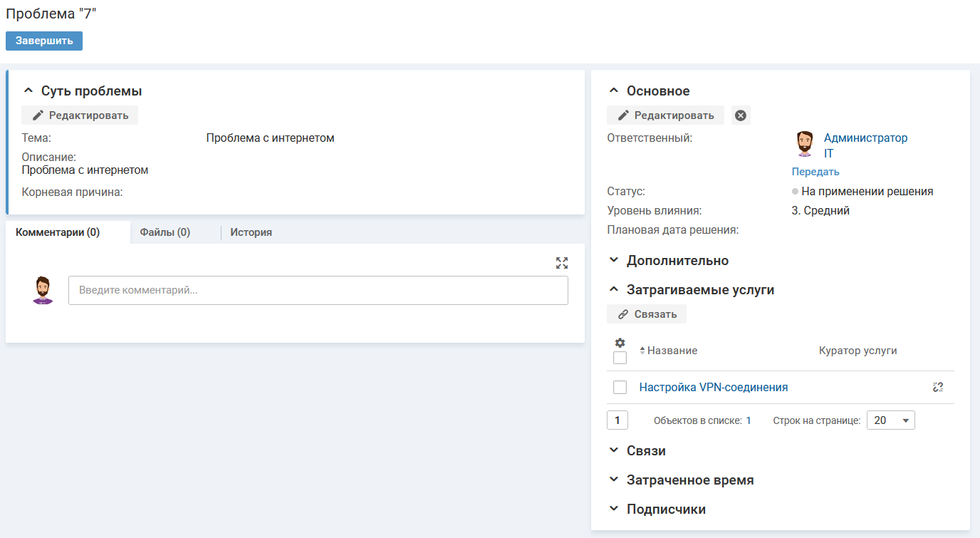This screenshot has height=538, width=980.
Task: Click the expand comments fullscreen icon
Action: [562, 263]
